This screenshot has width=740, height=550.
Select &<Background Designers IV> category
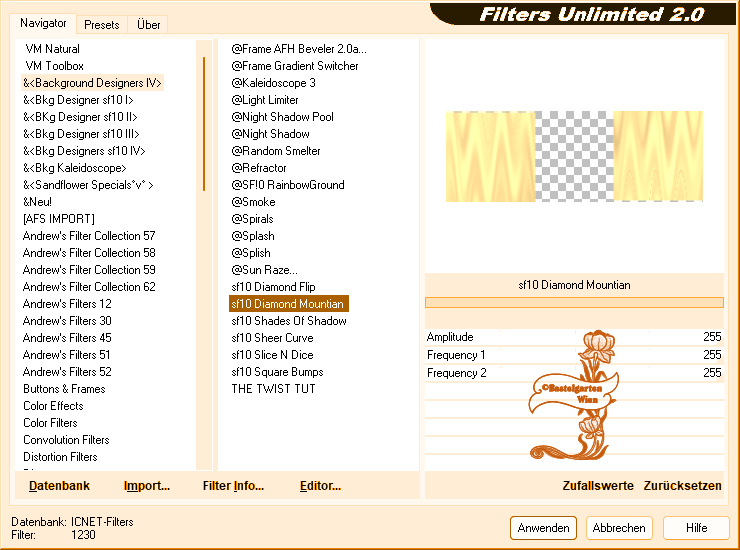(x=92, y=83)
